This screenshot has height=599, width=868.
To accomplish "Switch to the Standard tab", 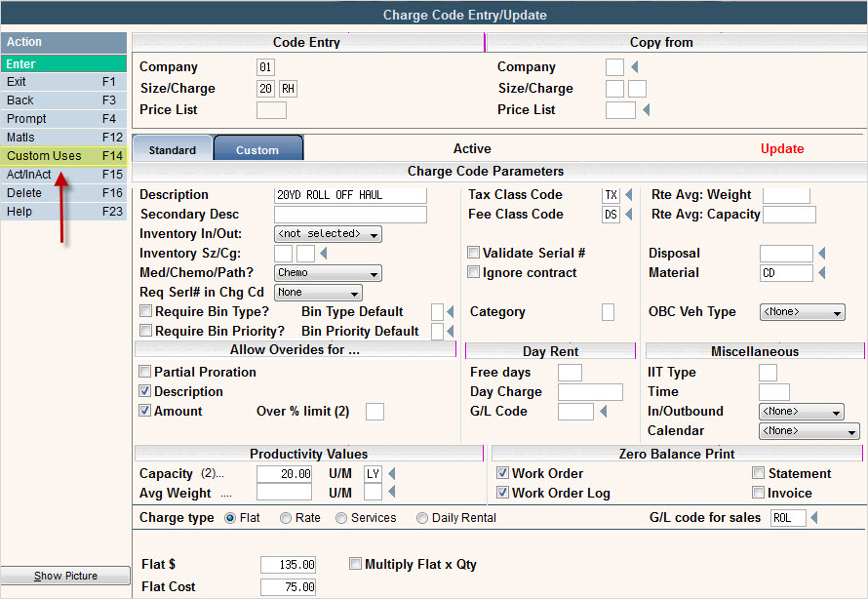I will click(x=173, y=149).
